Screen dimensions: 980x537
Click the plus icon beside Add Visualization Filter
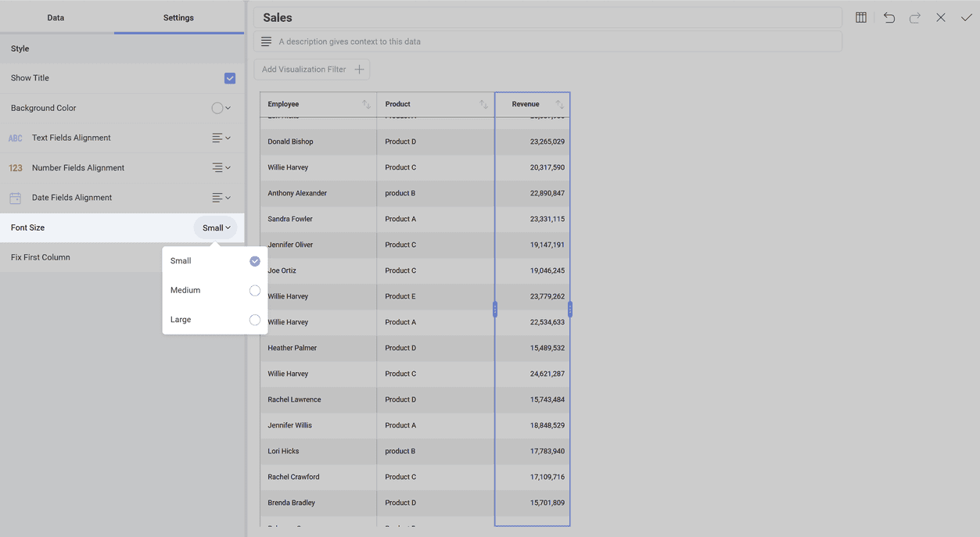(x=360, y=70)
